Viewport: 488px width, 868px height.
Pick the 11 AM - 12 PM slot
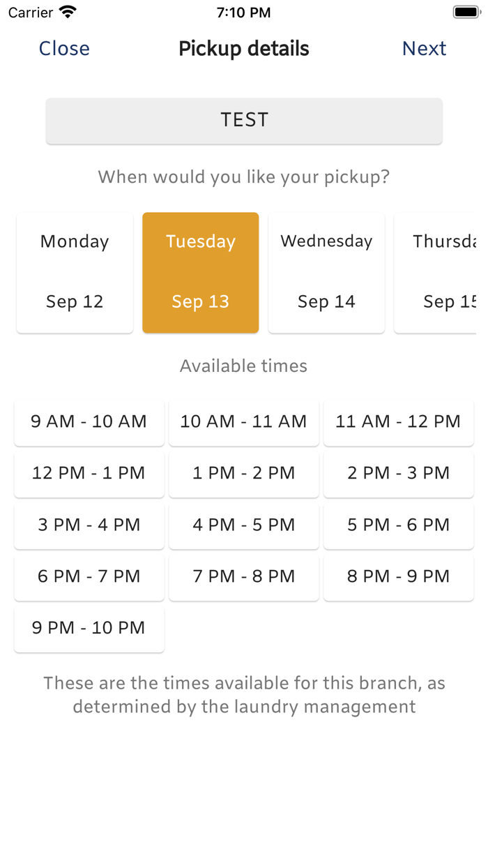click(x=399, y=422)
